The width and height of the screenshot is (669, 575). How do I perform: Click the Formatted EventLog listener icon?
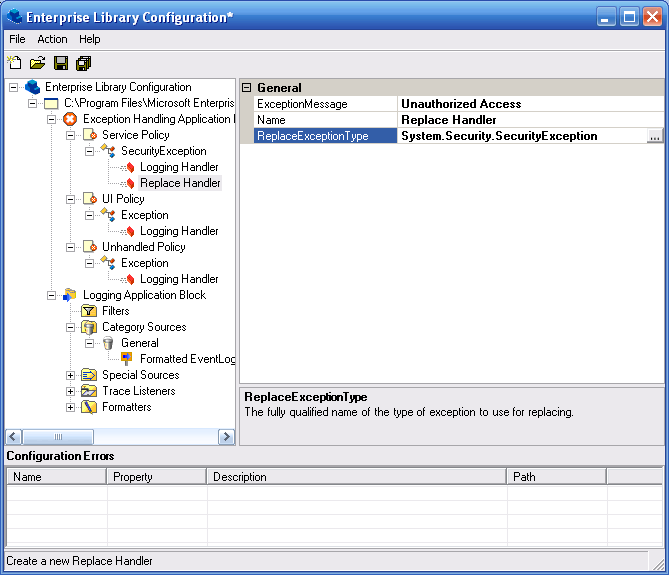pos(127,359)
